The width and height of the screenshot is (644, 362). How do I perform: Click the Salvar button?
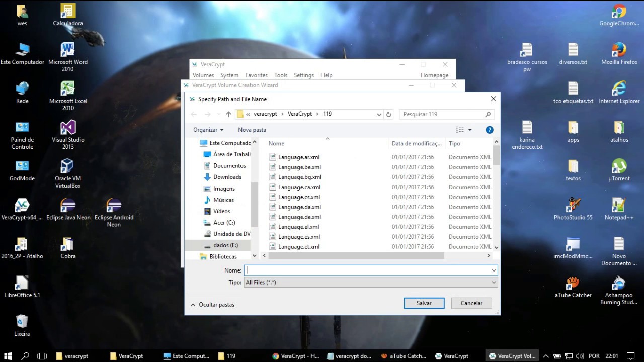click(424, 303)
